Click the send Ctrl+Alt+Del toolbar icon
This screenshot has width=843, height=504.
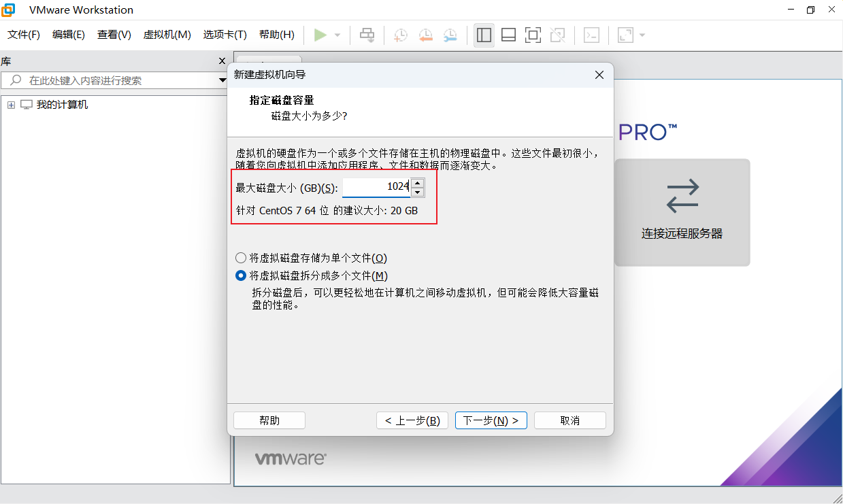pos(367,35)
